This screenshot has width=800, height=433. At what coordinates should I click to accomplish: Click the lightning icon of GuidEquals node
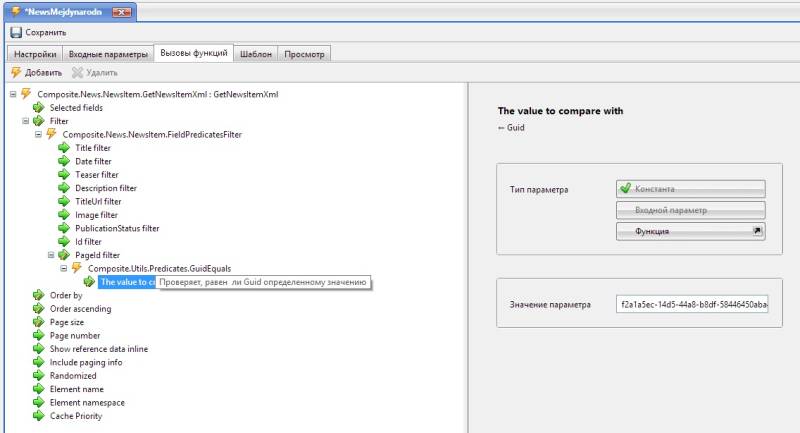click(x=77, y=268)
